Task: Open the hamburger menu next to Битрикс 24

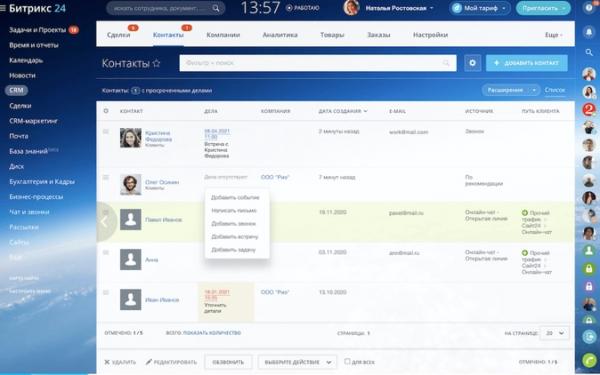Action: coord(3,8)
